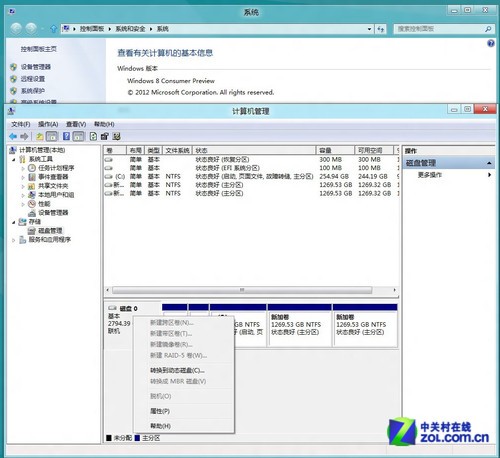Click the 事件查看器 icon in tree
This screenshot has width=500, height=458.
coord(32,177)
